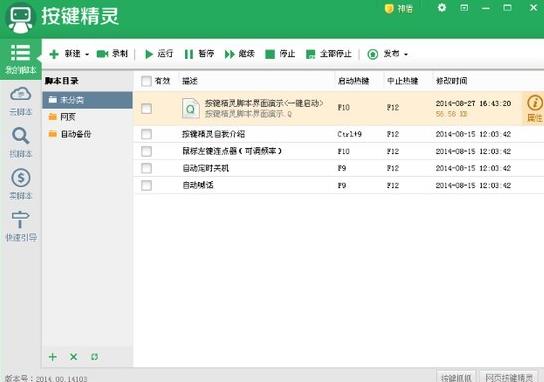Screen dimensions: 544x382
Task: Check the 自动喊话 row checkbox
Action: click(x=146, y=185)
